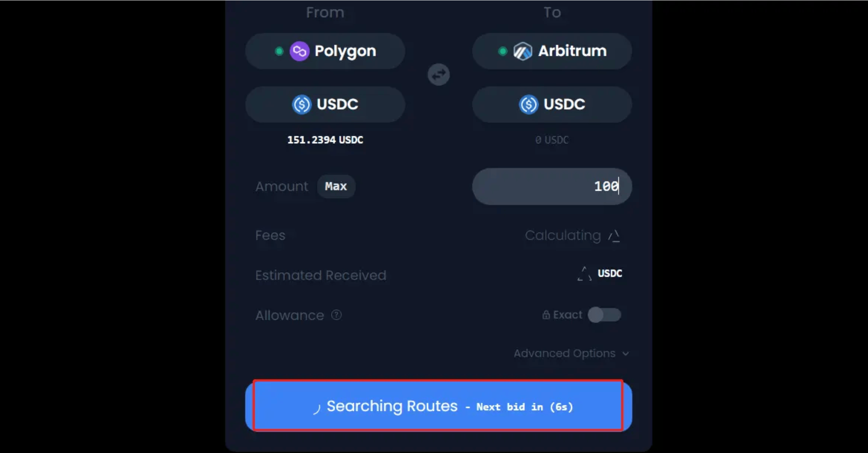This screenshot has width=868, height=453.
Task: Click the 151.2394 USDC balance text
Action: click(325, 140)
